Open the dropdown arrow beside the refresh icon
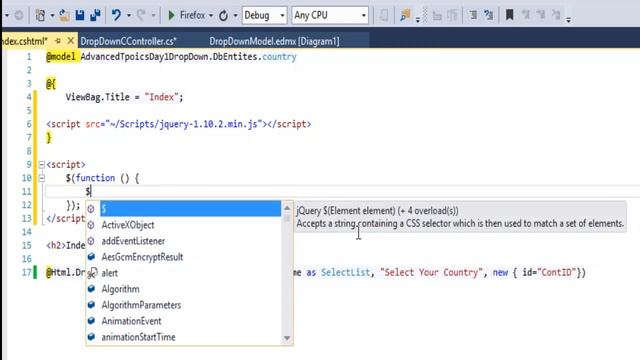The height and width of the screenshot is (360, 640). point(236,16)
